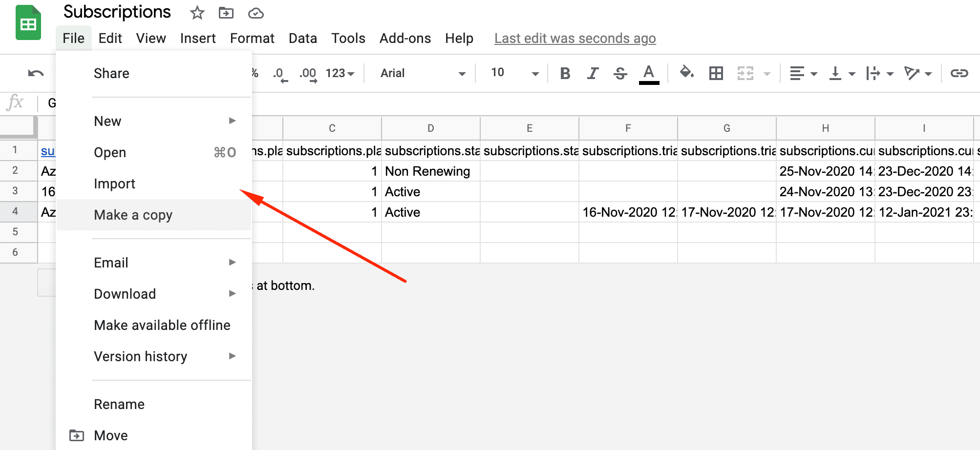The image size is (980, 450).
Task: Open vertical align dropdown
Action: (x=842, y=73)
